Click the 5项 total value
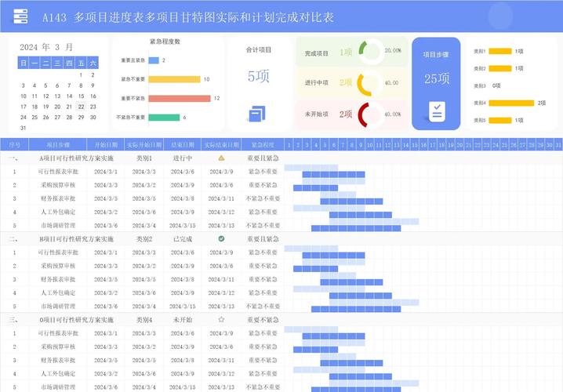This screenshot has width=563, height=392. 259,76
